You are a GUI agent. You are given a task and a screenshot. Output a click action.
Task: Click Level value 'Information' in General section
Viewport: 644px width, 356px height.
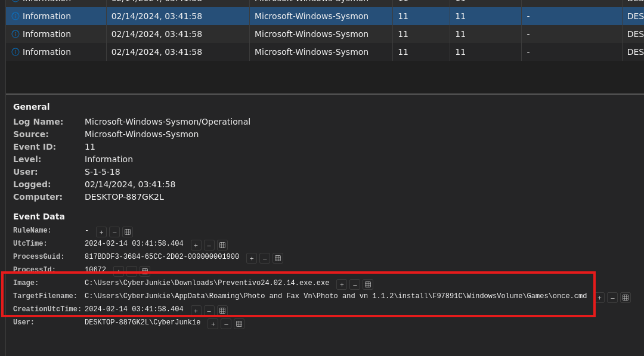tap(109, 159)
